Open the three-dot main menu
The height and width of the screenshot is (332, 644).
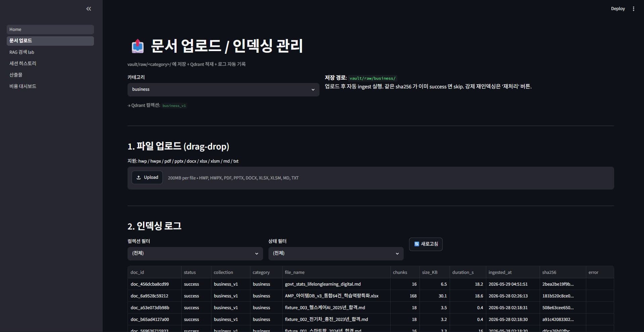coord(633,9)
